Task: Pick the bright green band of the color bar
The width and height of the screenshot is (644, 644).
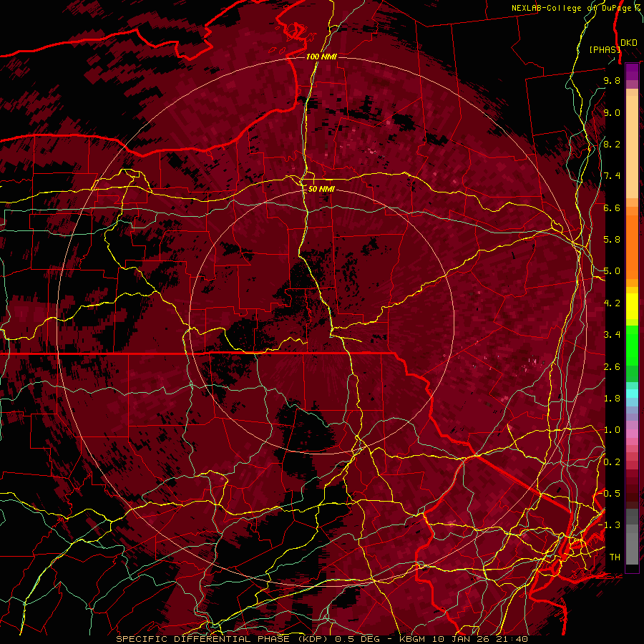Action: tap(632, 345)
